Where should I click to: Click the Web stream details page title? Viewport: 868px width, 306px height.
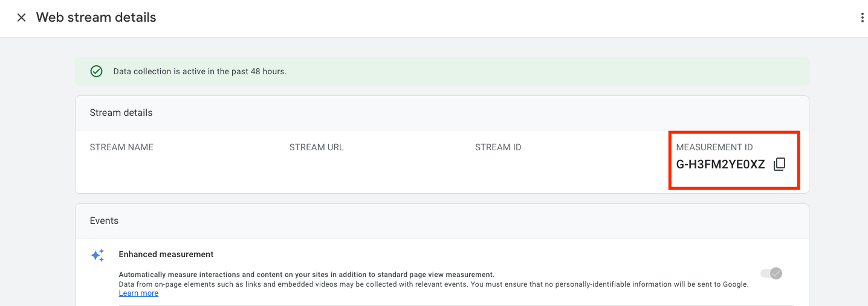(x=96, y=18)
